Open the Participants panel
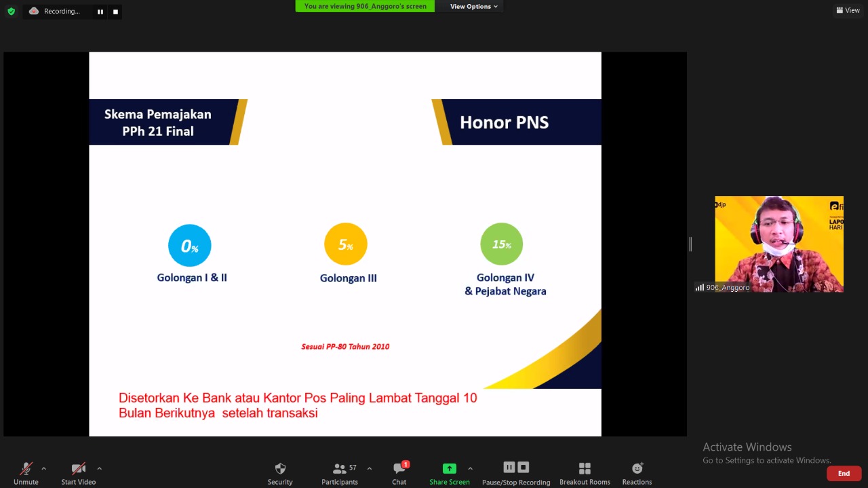868x488 pixels. point(340,472)
